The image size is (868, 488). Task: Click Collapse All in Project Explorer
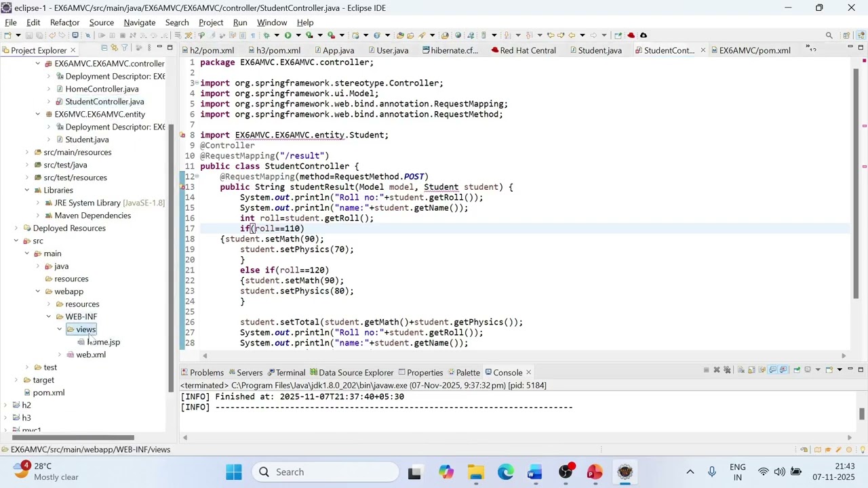pos(104,47)
